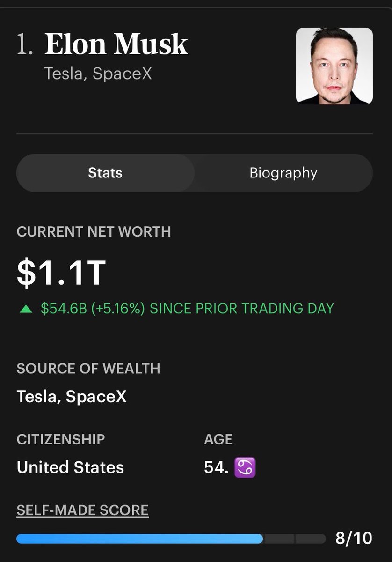Click the United States citizenship value
Screen dimensions: 392x562
pyautogui.click(x=70, y=467)
